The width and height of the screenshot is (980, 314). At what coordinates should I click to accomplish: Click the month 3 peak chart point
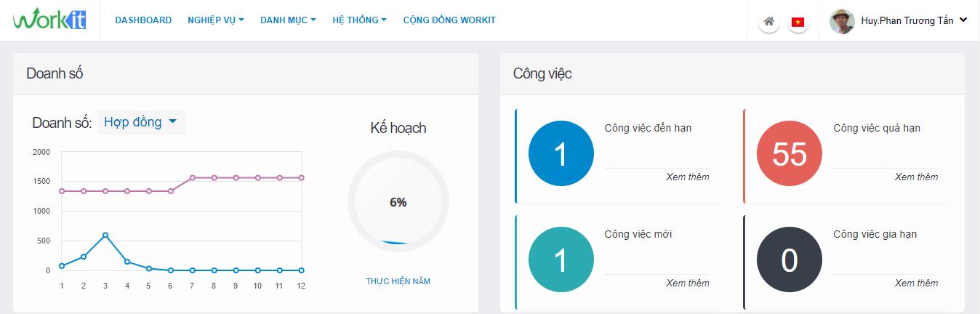105,235
